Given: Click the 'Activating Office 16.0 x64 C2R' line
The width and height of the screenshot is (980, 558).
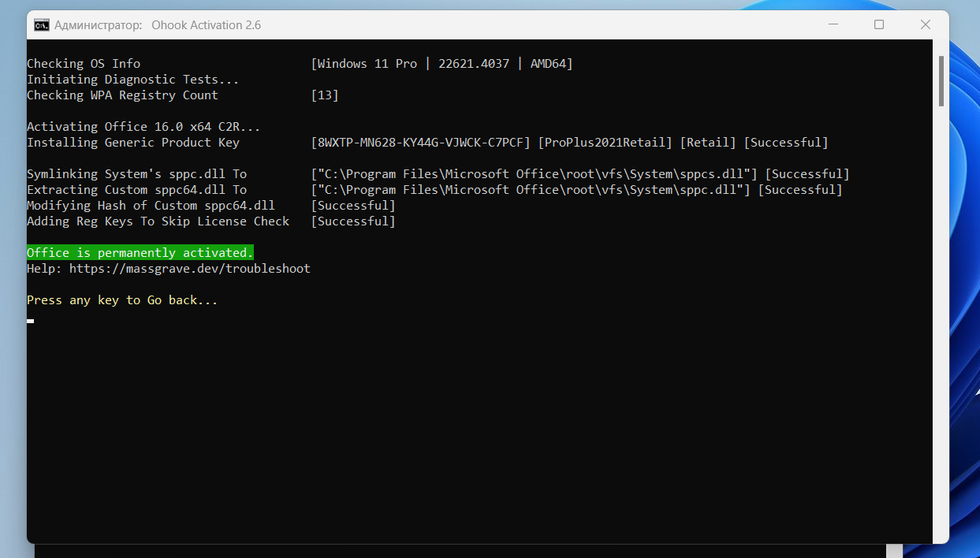Looking at the screenshot, I should [143, 127].
